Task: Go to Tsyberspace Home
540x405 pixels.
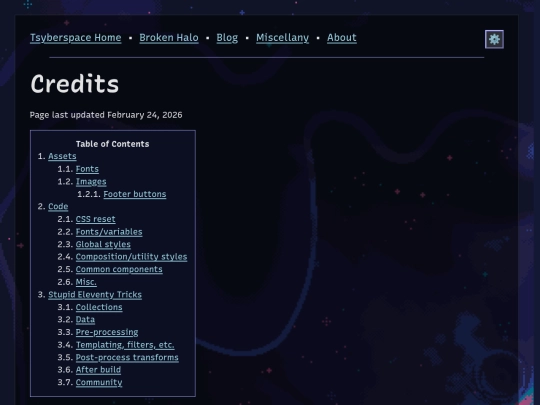Action: pyautogui.click(x=76, y=38)
